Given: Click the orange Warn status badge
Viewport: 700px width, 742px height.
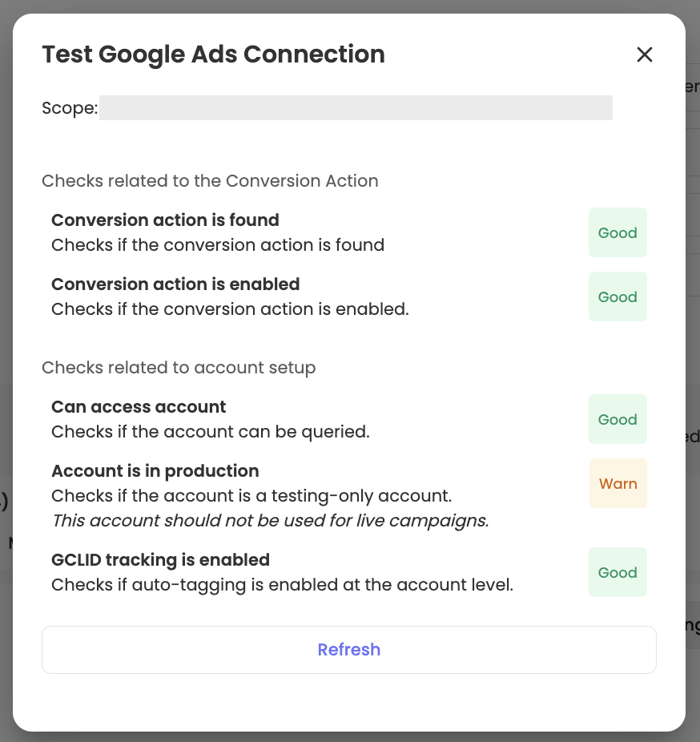Looking at the screenshot, I should (618, 484).
